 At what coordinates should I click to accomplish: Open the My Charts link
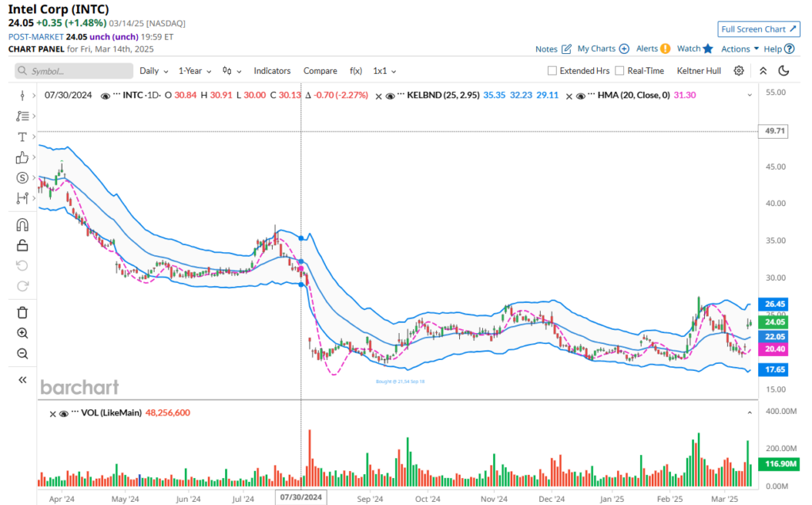coord(603,48)
